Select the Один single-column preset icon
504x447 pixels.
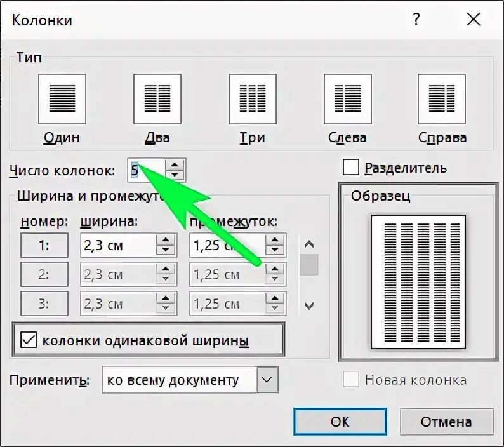(x=62, y=99)
